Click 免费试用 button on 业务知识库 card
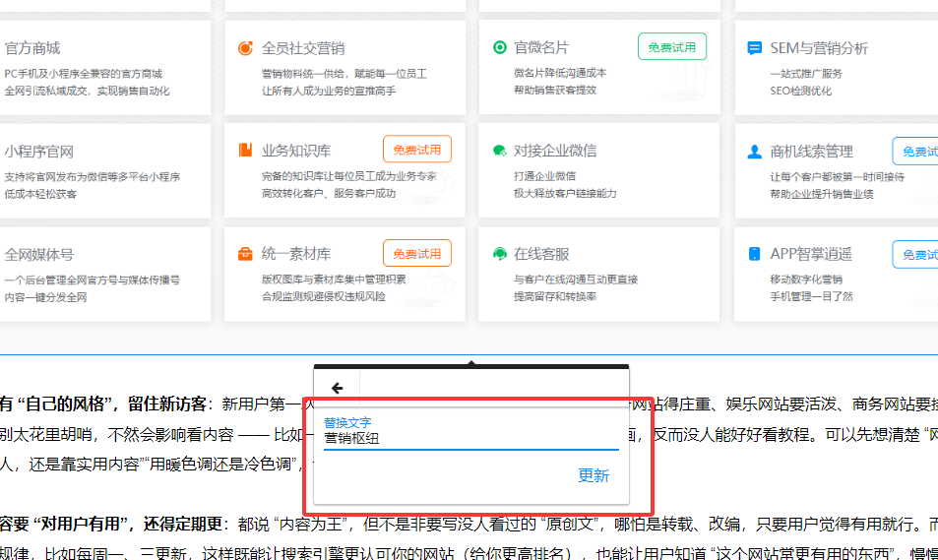 click(x=417, y=150)
